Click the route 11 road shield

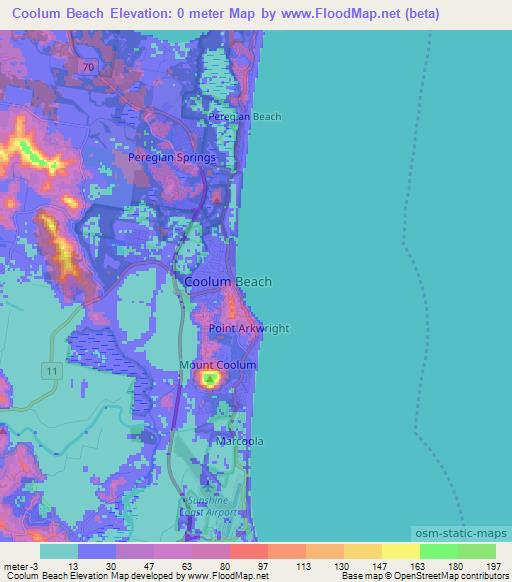pyautogui.click(x=52, y=371)
